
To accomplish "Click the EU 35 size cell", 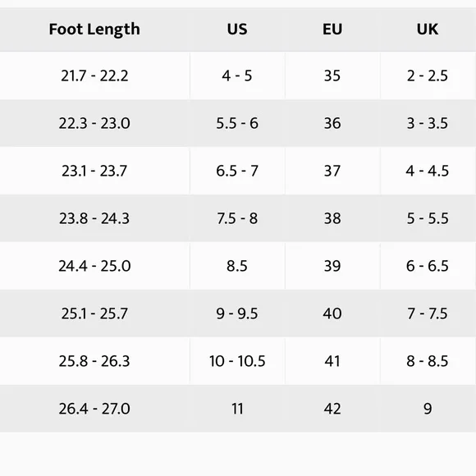I will click(332, 76).
